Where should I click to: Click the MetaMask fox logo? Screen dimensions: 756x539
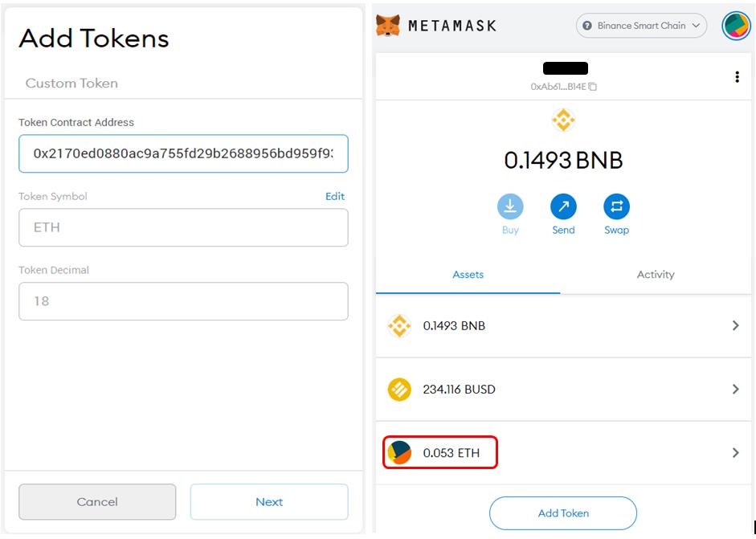[388, 26]
